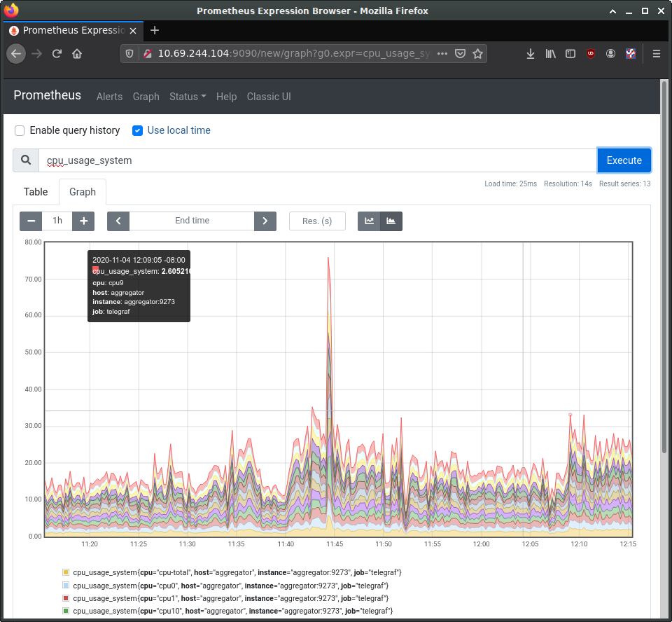Click the cpu0 legend series label
The height and width of the screenshot is (622, 672).
coord(230,586)
